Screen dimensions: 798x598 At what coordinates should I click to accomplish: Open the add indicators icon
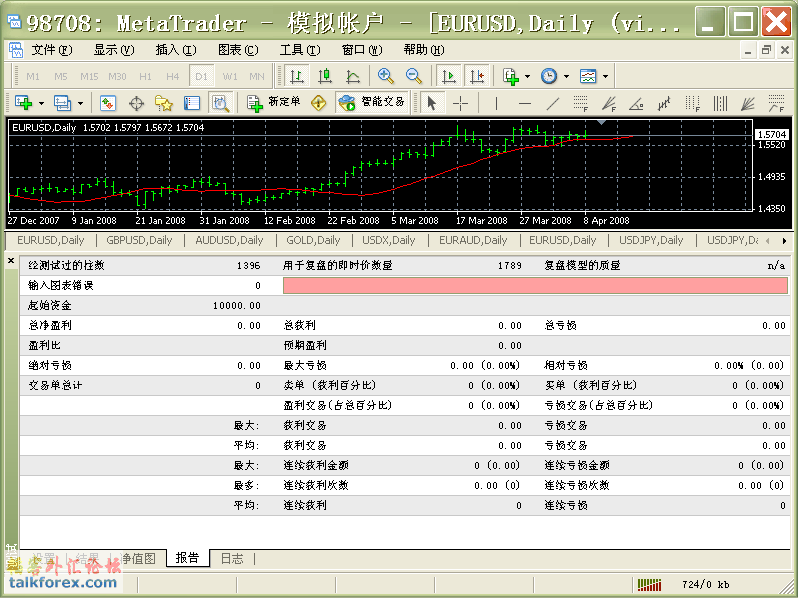tap(510, 76)
